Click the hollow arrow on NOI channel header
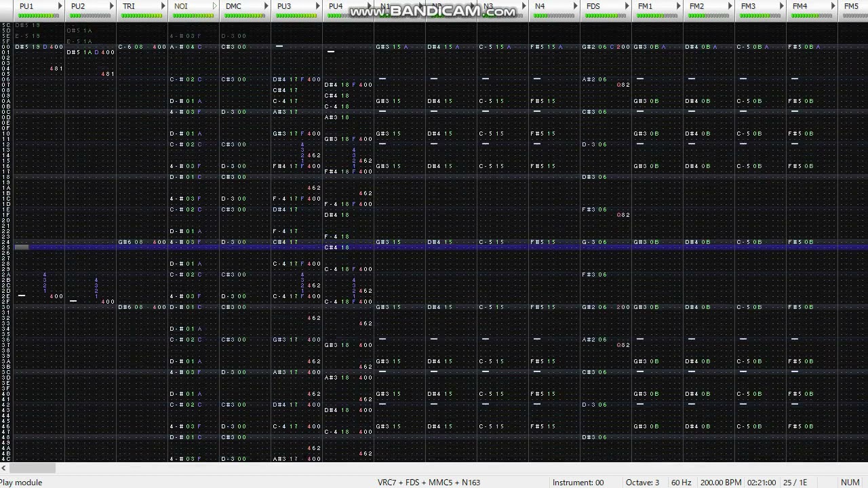Image resolution: width=868 pixels, height=488 pixels. pos(215,6)
